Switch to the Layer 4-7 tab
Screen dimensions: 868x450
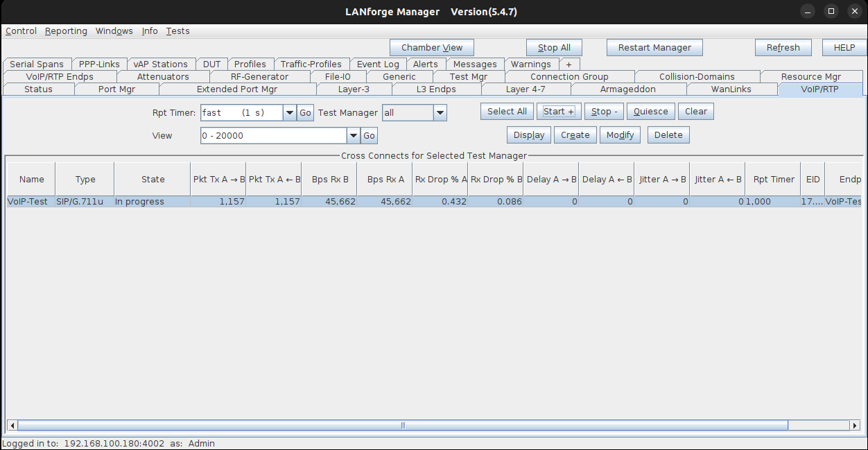pyautogui.click(x=526, y=89)
